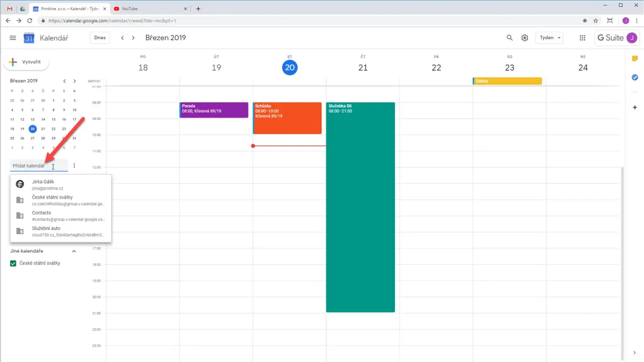Select Jirka Gálik from the suggestion list
Image resolution: width=644 pixels, height=362 pixels.
tap(61, 184)
